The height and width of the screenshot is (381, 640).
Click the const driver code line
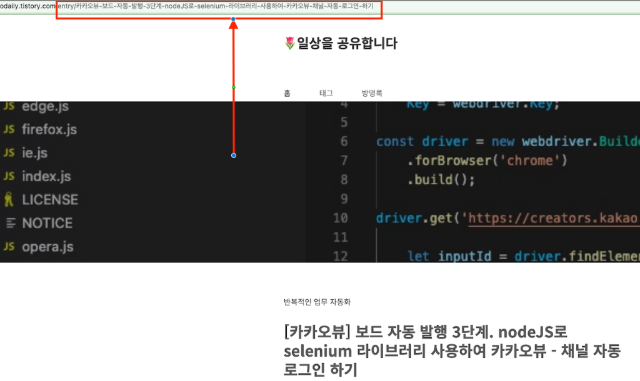[x=508, y=141]
